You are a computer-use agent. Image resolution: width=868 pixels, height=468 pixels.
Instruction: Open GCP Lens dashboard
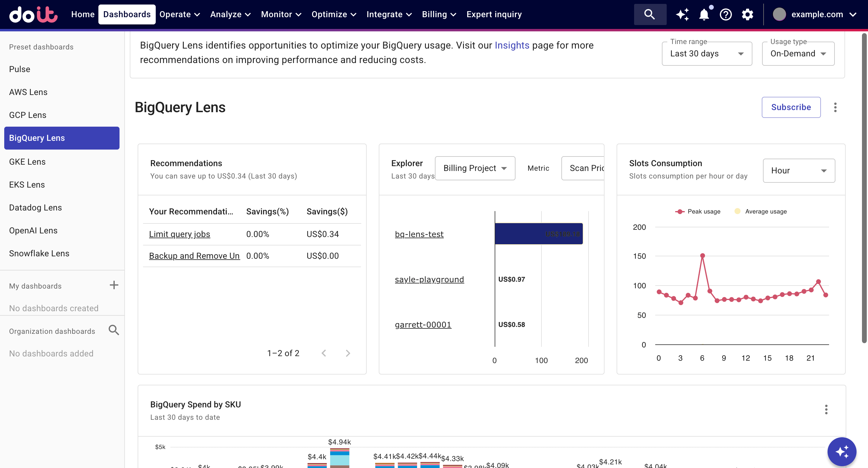[x=28, y=115]
